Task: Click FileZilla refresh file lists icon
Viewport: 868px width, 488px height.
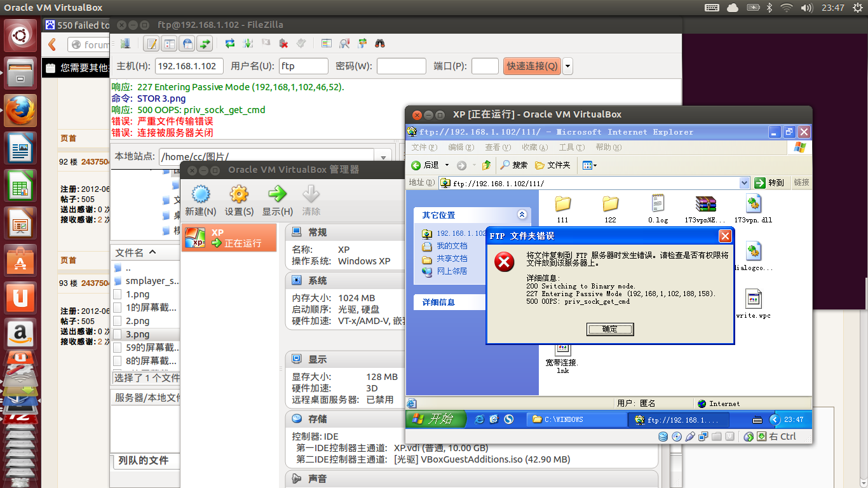Action: click(230, 43)
